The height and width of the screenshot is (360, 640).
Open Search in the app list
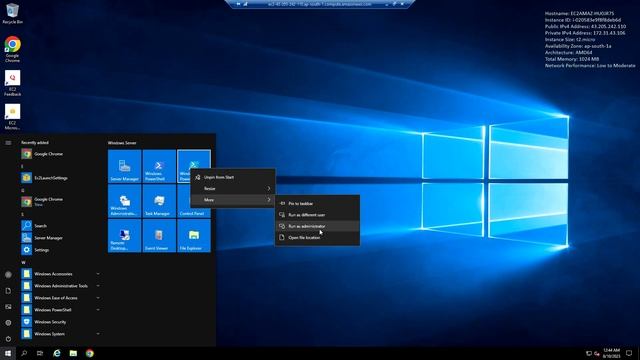point(61,226)
